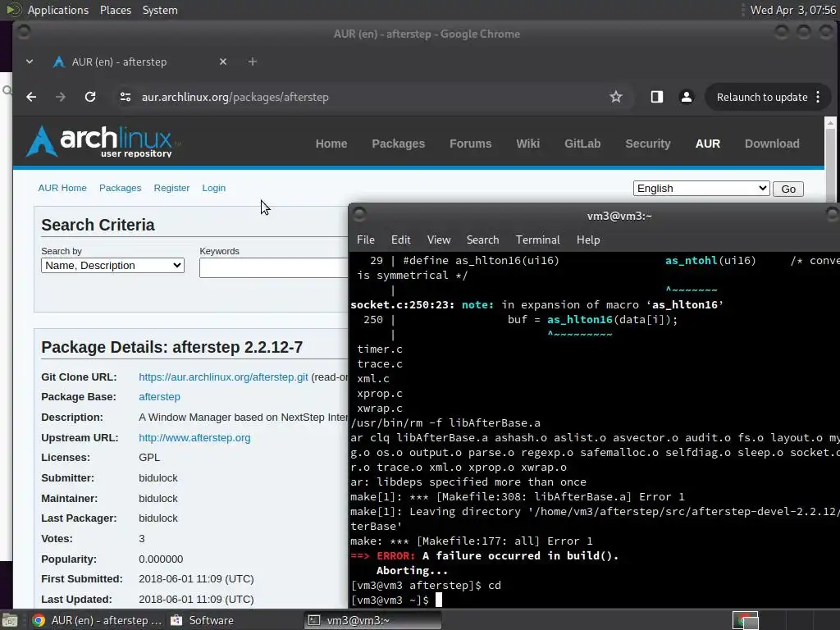Click the Keywords input field

(x=274, y=268)
